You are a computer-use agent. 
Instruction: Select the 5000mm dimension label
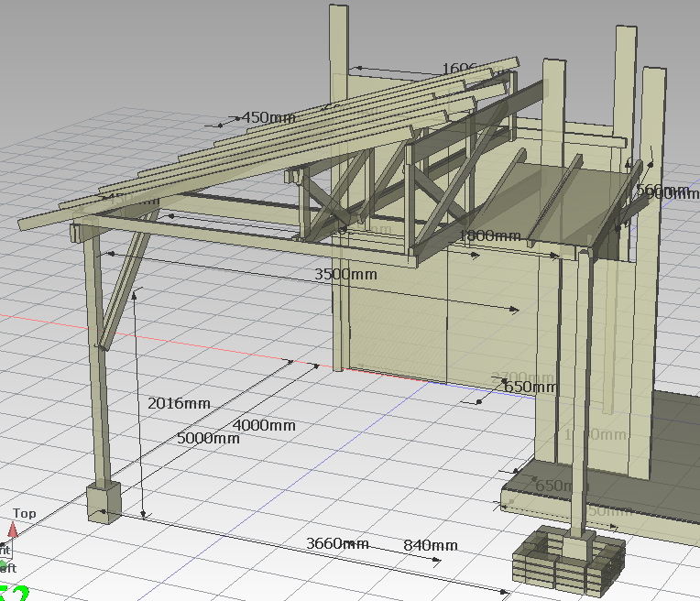click(x=208, y=438)
